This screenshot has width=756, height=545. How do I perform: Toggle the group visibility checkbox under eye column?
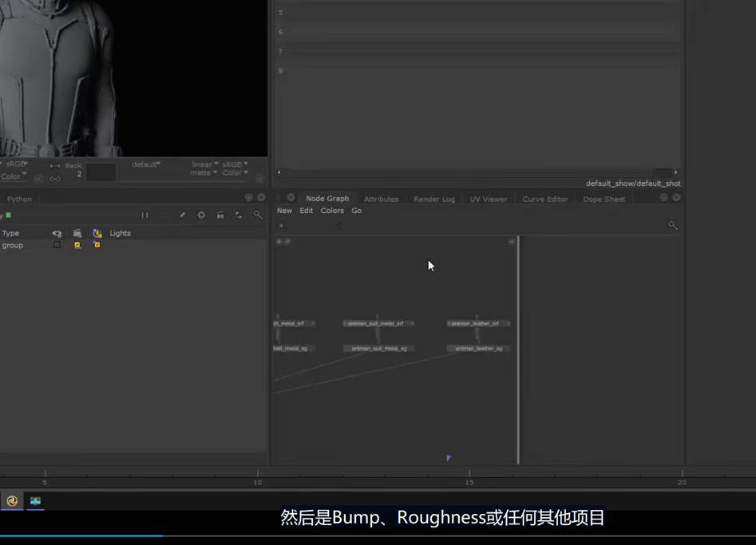coord(57,245)
